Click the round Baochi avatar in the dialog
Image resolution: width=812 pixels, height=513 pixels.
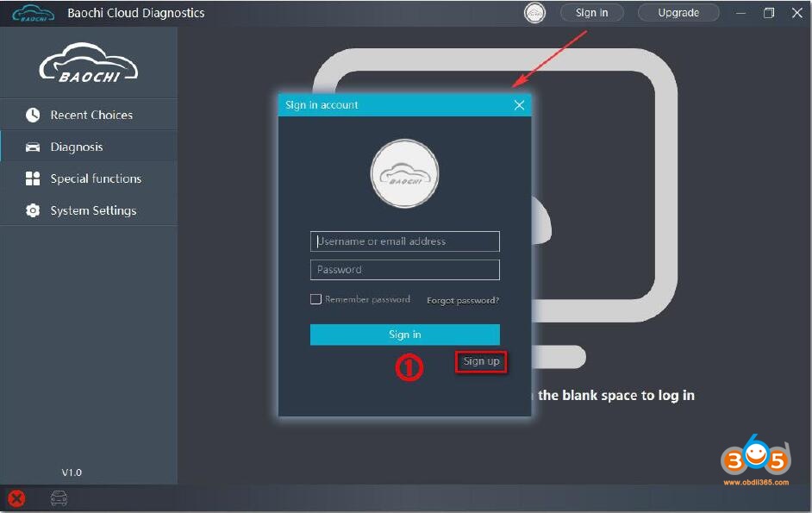point(405,174)
